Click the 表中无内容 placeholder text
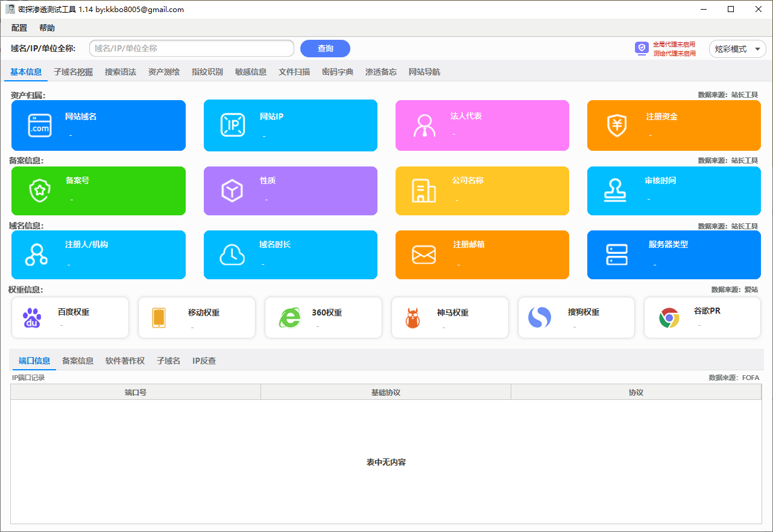 pyautogui.click(x=386, y=462)
